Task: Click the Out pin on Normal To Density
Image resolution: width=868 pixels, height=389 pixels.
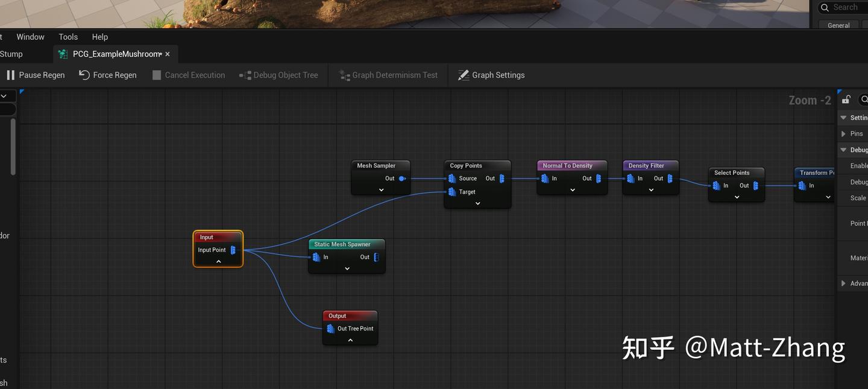Action: click(598, 179)
